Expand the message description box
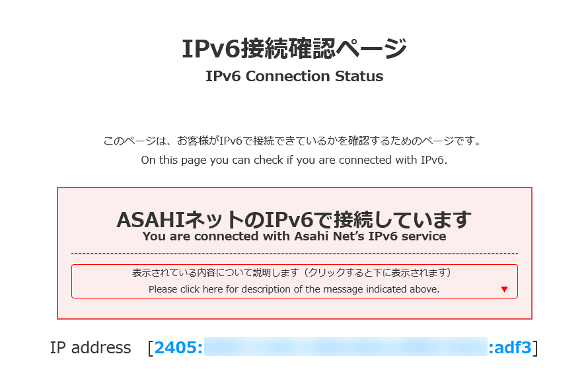The width and height of the screenshot is (588, 385). 294,281
